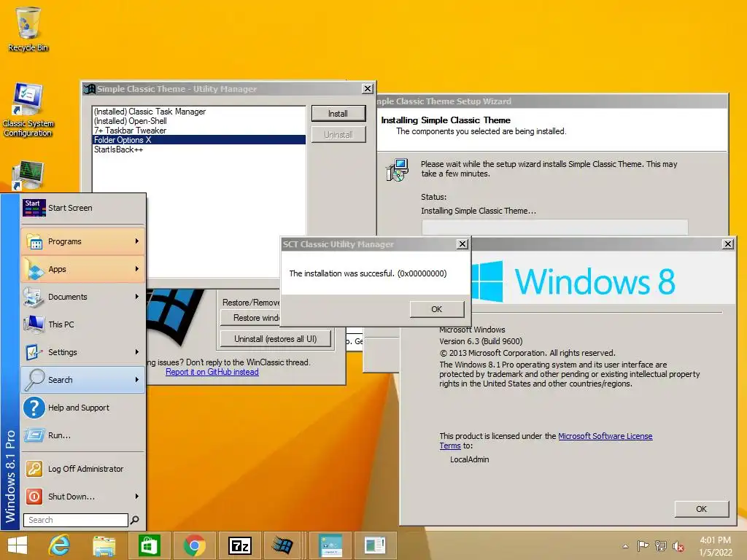Click the Run dialog icon in start menu
The width and height of the screenshot is (747, 560).
click(x=34, y=435)
